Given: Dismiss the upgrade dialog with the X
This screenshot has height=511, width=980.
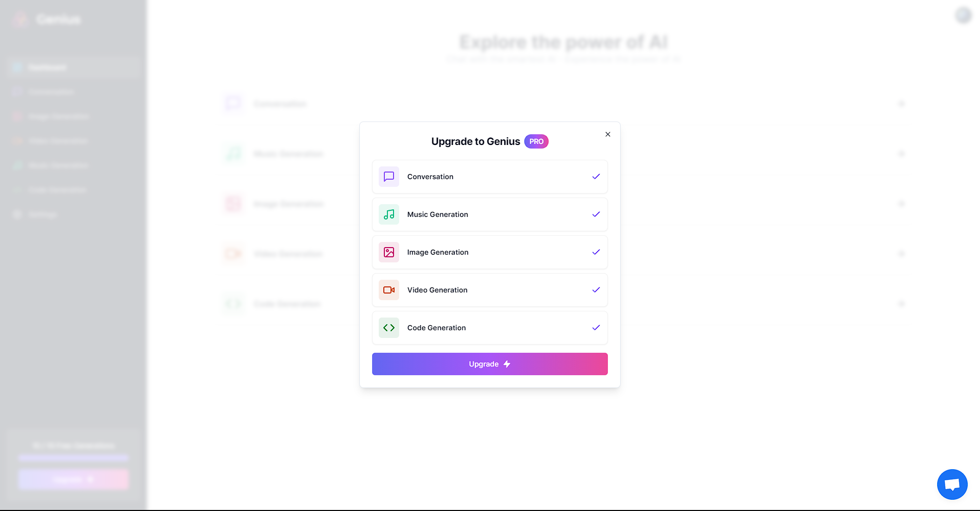Looking at the screenshot, I should click(607, 134).
